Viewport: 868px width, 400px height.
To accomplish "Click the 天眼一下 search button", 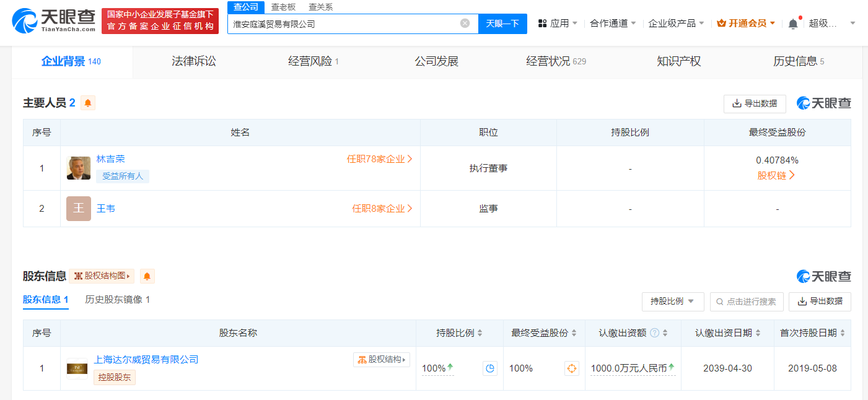I will tap(502, 23).
